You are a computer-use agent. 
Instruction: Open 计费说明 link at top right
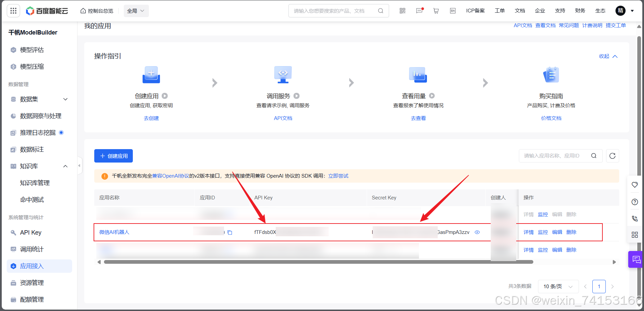pyautogui.click(x=592, y=25)
